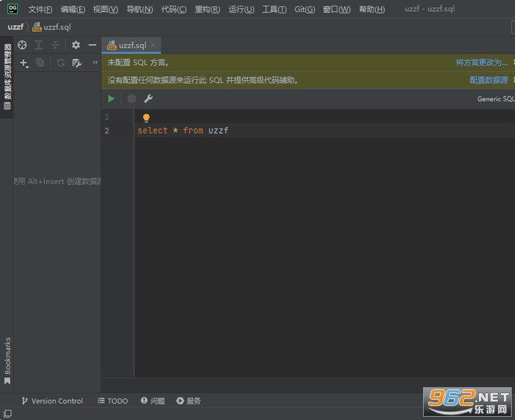
Task: Click the locate/select opened file target icon
Action: click(22, 45)
